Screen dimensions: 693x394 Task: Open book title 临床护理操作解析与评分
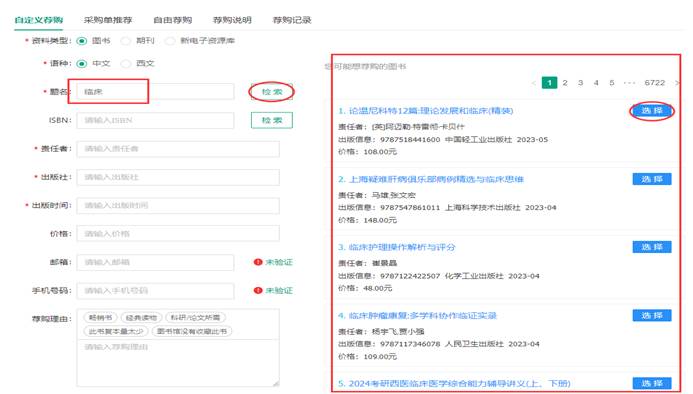click(x=396, y=247)
